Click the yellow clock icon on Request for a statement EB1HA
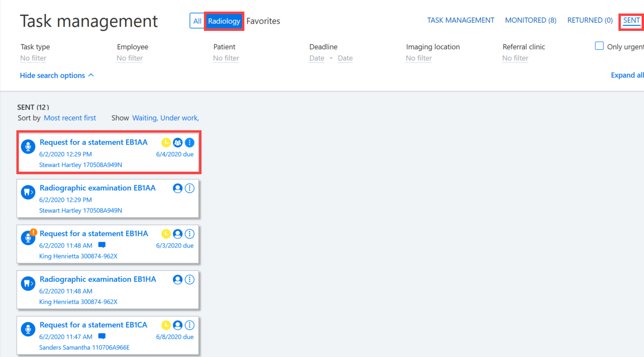Screen dimensions: 644x357 tap(166, 234)
